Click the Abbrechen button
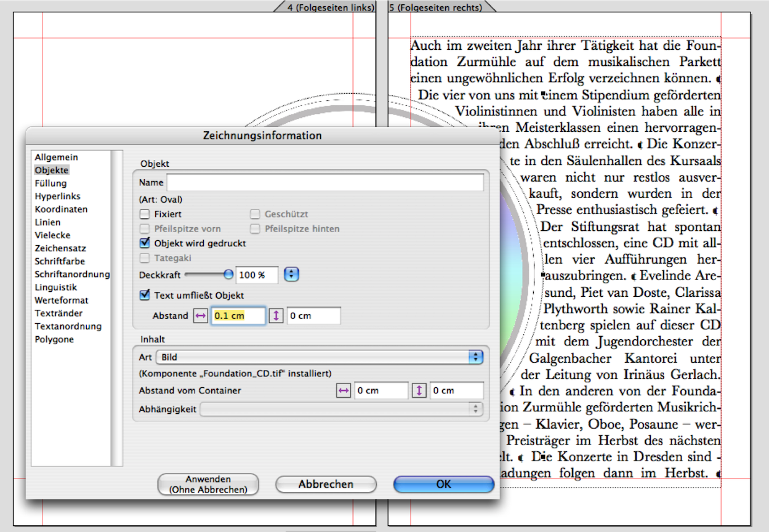 [326, 485]
